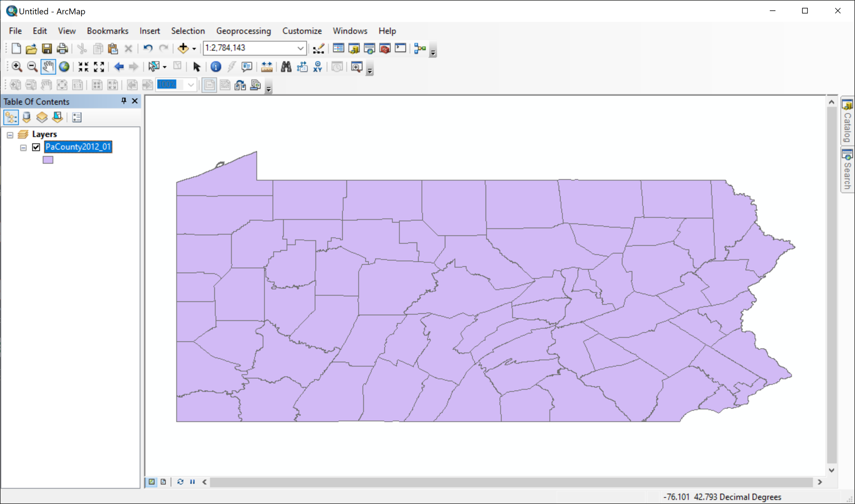Open the Catalog window icon in toolbar
855x504 pixels.
[354, 49]
